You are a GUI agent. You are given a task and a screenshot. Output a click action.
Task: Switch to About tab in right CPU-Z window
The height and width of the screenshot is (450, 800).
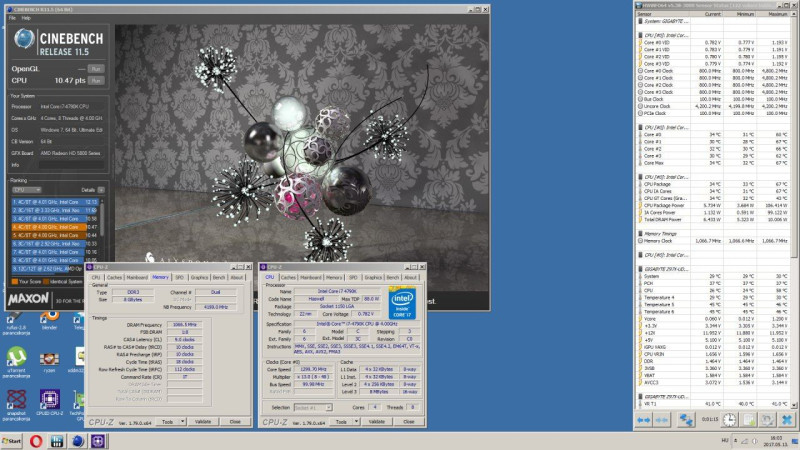[x=411, y=278]
